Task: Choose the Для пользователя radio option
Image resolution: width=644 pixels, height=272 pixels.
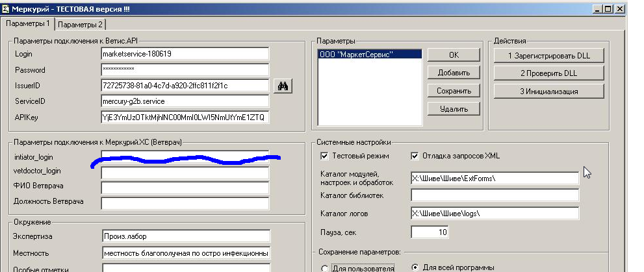Action: (x=325, y=267)
